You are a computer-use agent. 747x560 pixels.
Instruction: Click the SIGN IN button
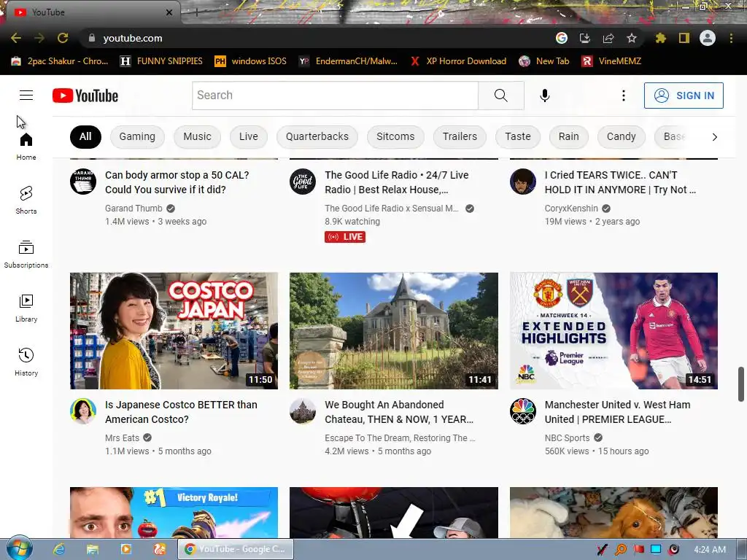click(684, 96)
